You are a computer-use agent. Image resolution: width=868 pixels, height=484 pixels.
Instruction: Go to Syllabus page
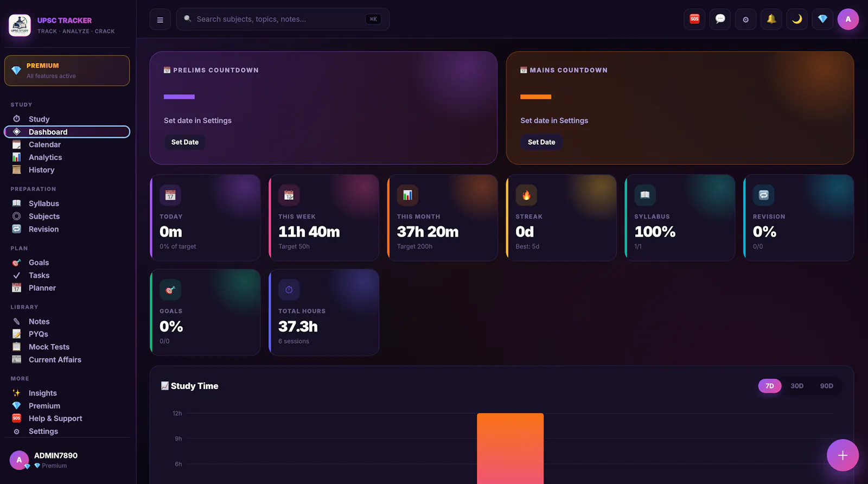click(x=67, y=203)
